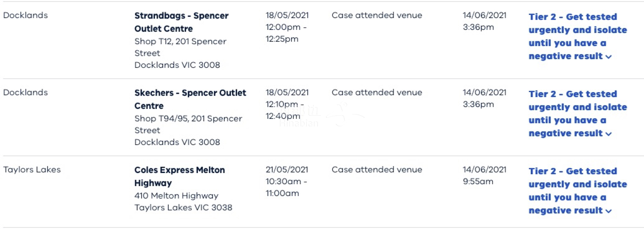Image resolution: width=644 pixels, height=229 pixels.
Task: Click Docklands suburb in Strandbags row
Action: click(x=25, y=15)
